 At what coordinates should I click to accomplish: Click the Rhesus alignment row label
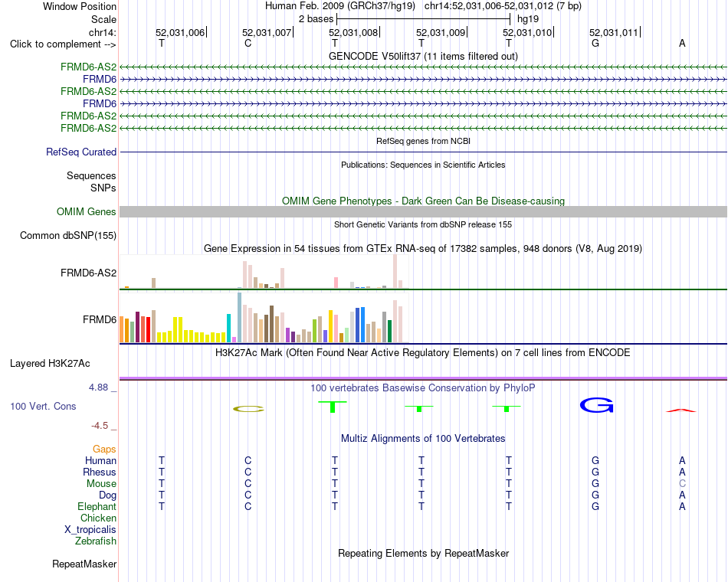(x=100, y=472)
